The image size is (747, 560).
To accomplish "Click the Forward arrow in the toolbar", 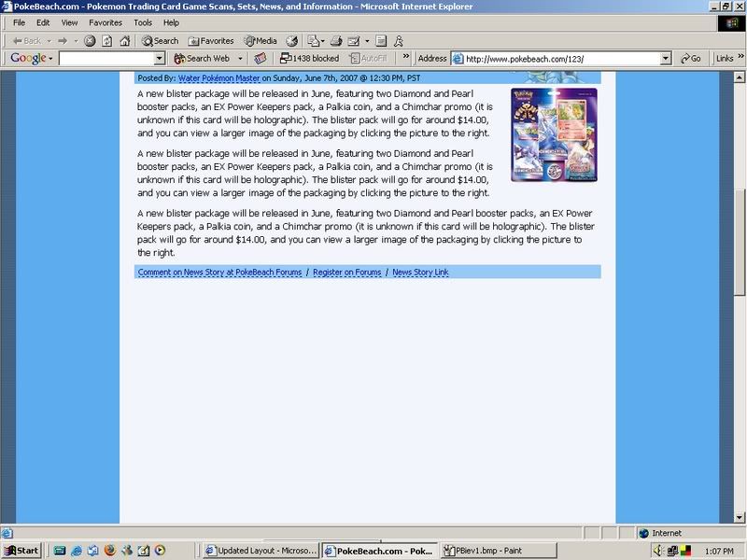I will 63,41.
